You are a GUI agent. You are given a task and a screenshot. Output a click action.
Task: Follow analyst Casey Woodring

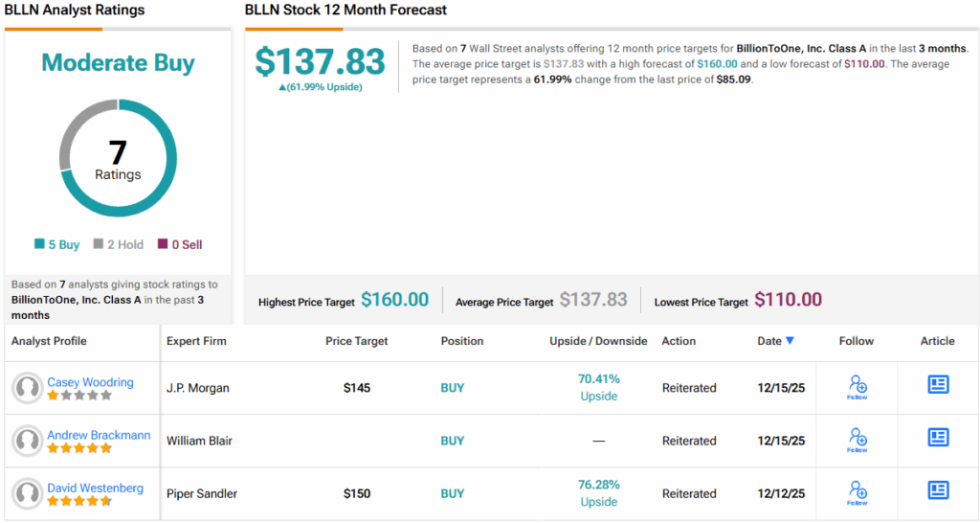pyautogui.click(x=857, y=387)
